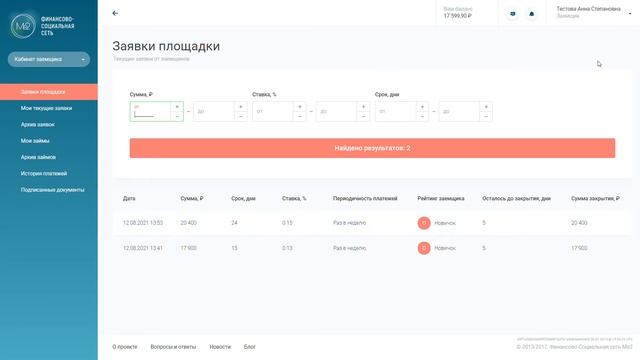Select Заявки площадки in sidebar

click(49, 92)
